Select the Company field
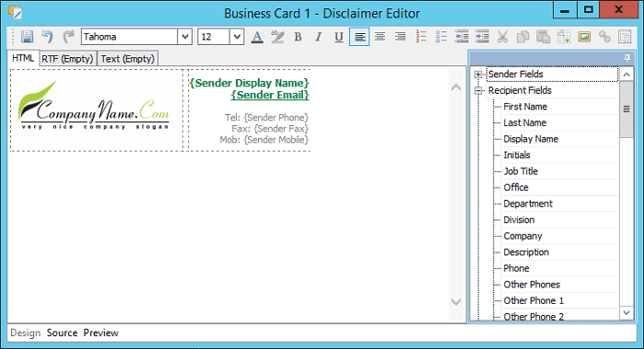The width and height of the screenshot is (644, 349). tap(522, 236)
